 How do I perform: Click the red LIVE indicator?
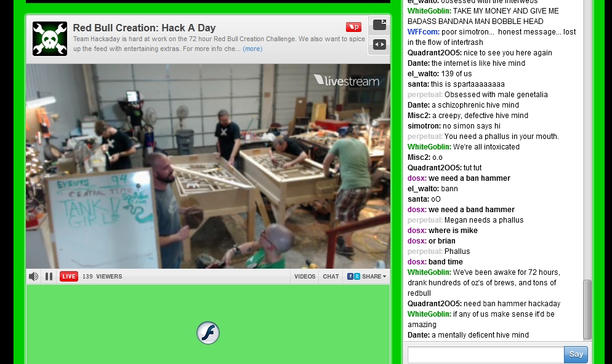point(69,276)
